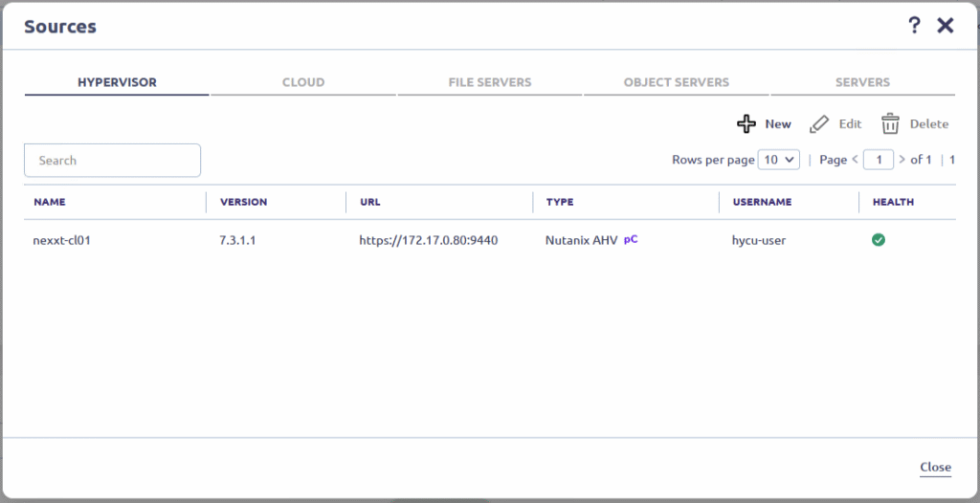The image size is (980, 503).
Task: Click in the Search field
Action: click(112, 161)
